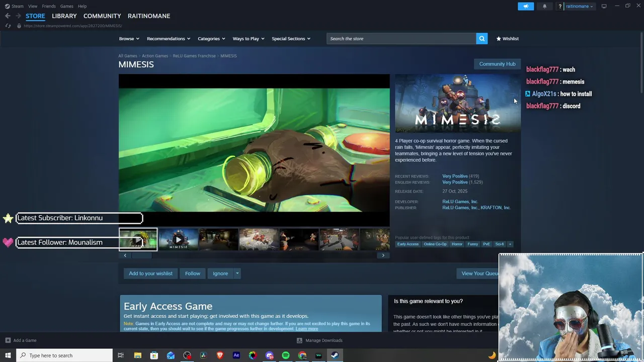644x362 pixels.
Task: Open File Explorer from the taskbar
Action: [137, 355]
